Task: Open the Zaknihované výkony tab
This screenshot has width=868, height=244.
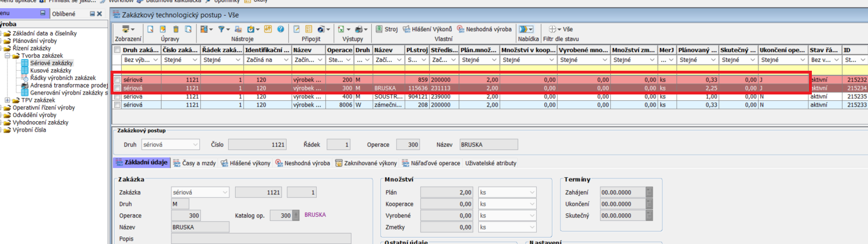Action: tap(367, 163)
